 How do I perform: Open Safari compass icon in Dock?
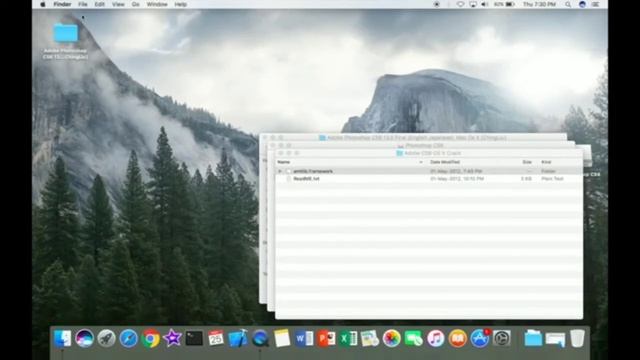coord(129,338)
